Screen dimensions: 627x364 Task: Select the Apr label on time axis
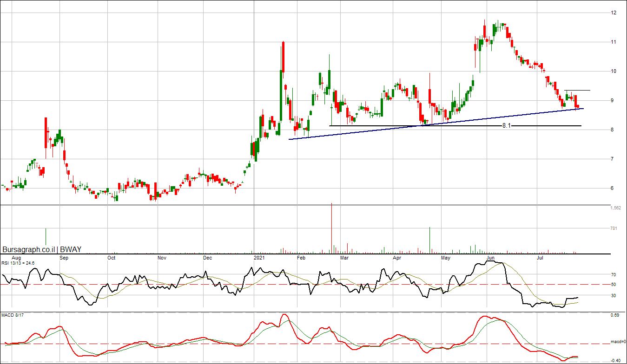click(397, 257)
